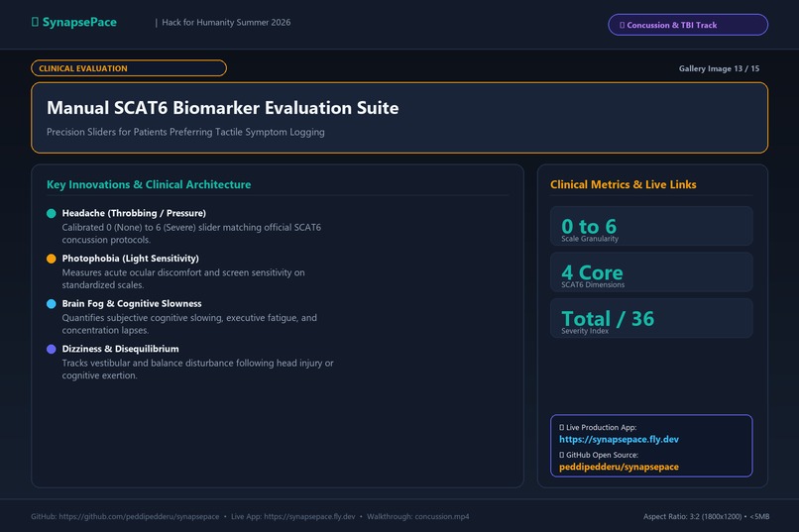
Task: Click footer 'Live App: https://synapsepace.fly.dev' text
Action: pos(293,517)
